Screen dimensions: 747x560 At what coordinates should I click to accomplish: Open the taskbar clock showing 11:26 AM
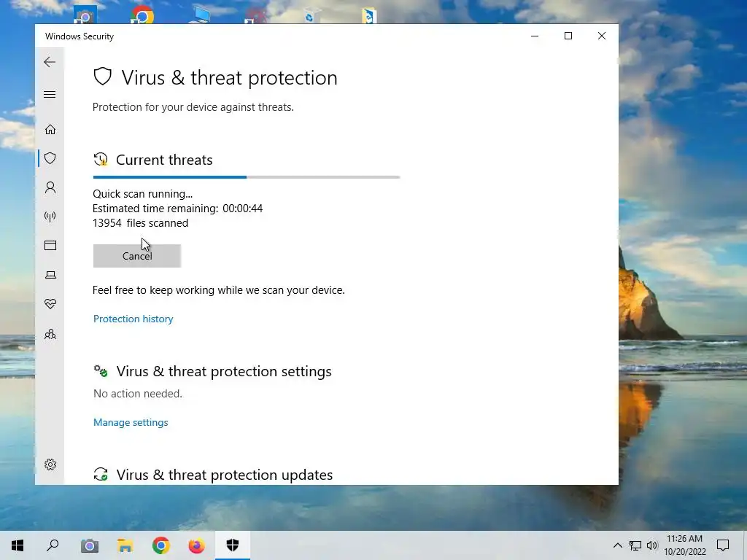pos(684,545)
